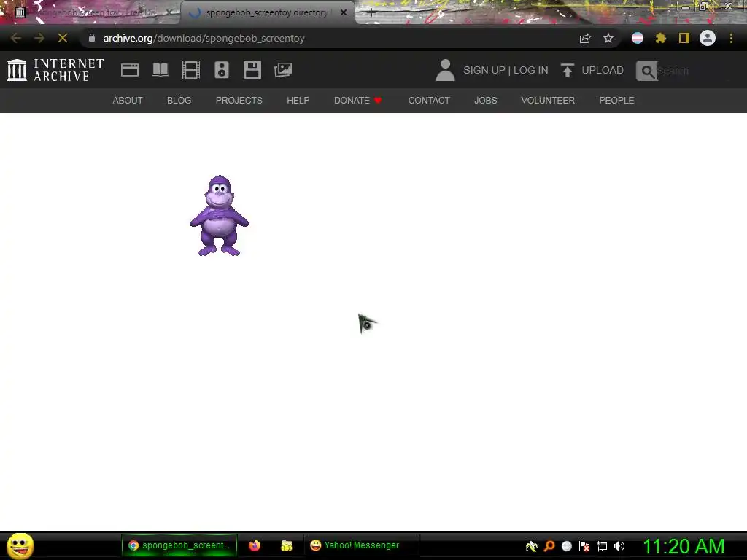Click the user avatar icon
747x560 pixels.
pos(445,70)
